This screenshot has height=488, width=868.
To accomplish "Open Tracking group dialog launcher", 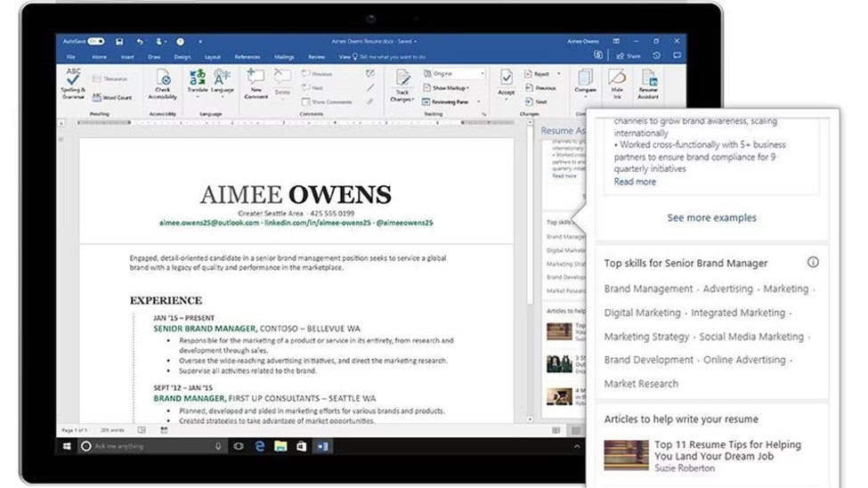I will pos(484,114).
